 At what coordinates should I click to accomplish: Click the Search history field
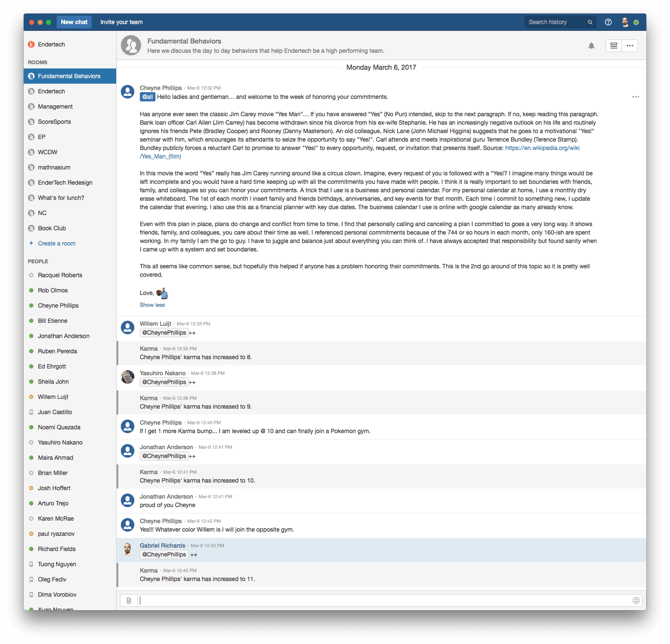pyautogui.click(x=560, y=22)
